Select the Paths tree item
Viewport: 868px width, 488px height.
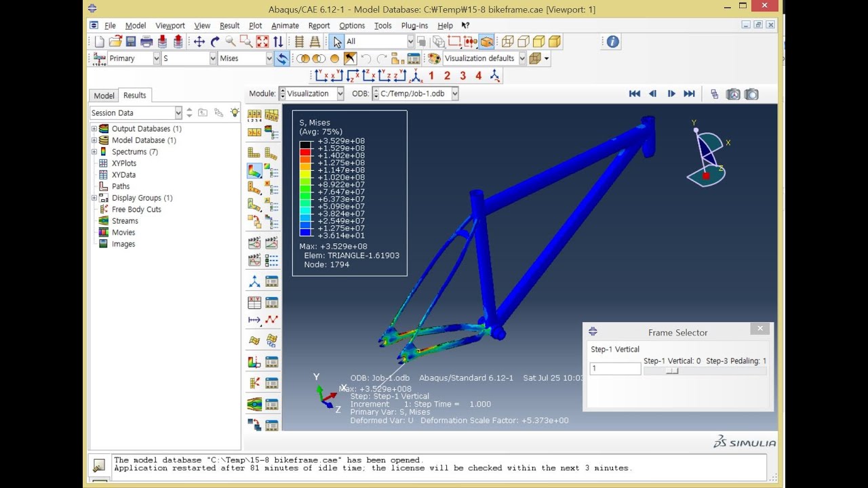click(x=121, y=186)
